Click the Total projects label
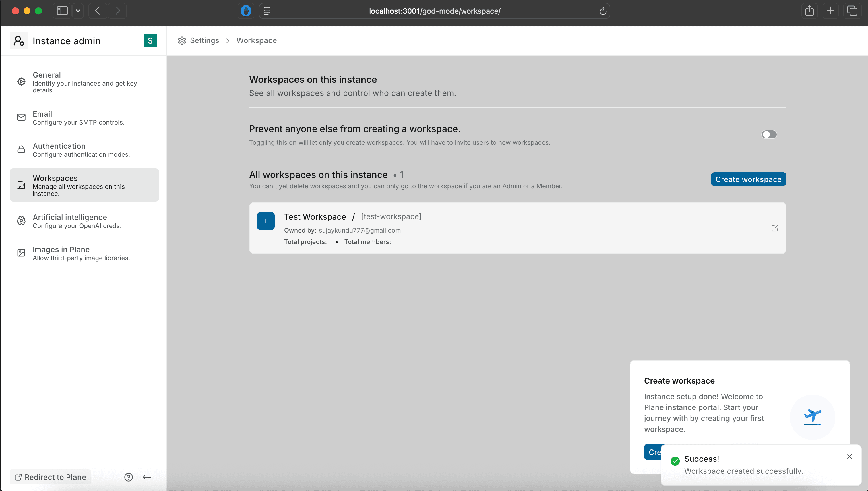 (305, 242)
